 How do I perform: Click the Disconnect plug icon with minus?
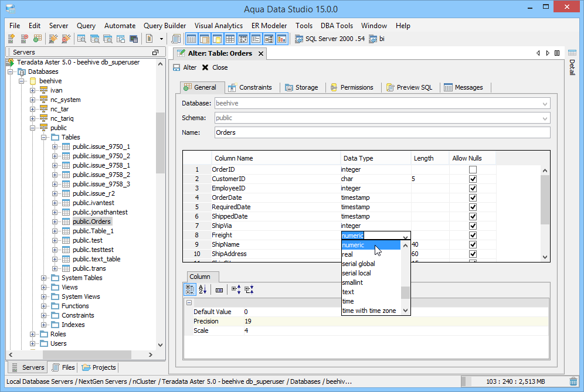pyautogui.click(x=66, y=38)
